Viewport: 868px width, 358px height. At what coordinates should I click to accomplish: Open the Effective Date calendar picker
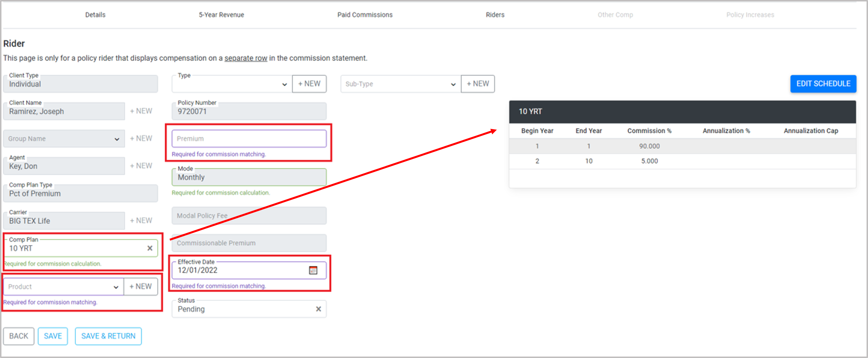pyautogui.click(x=313, y=270)
